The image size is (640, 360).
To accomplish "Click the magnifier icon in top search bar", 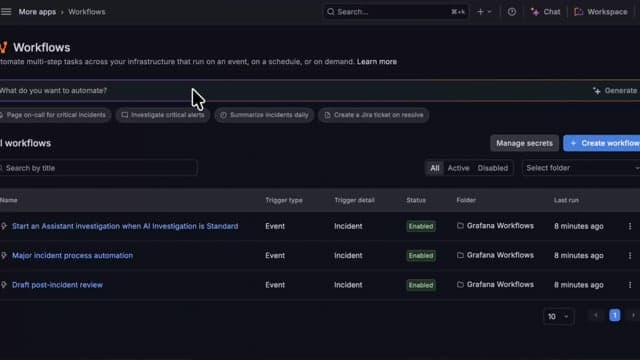I will click(331, 12).
